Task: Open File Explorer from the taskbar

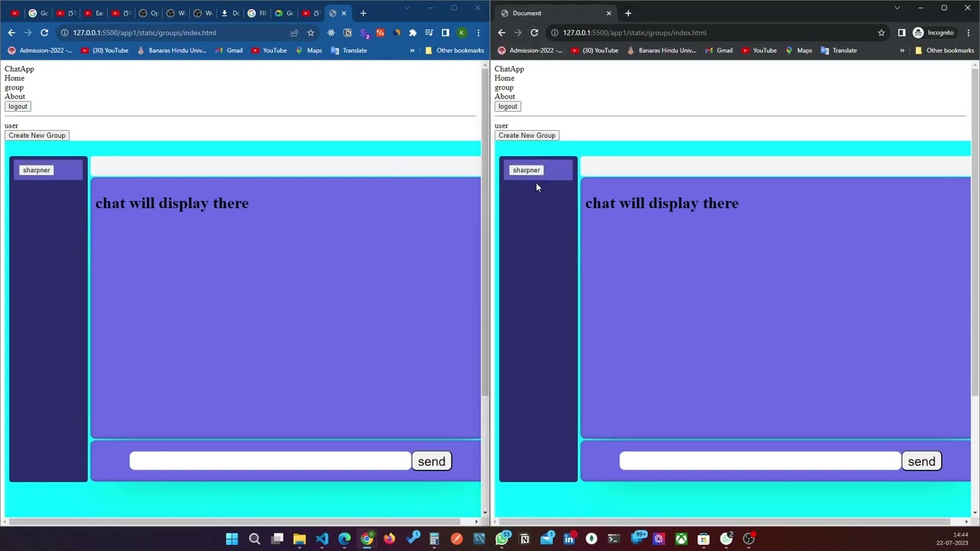Action: tap(299, 539)
